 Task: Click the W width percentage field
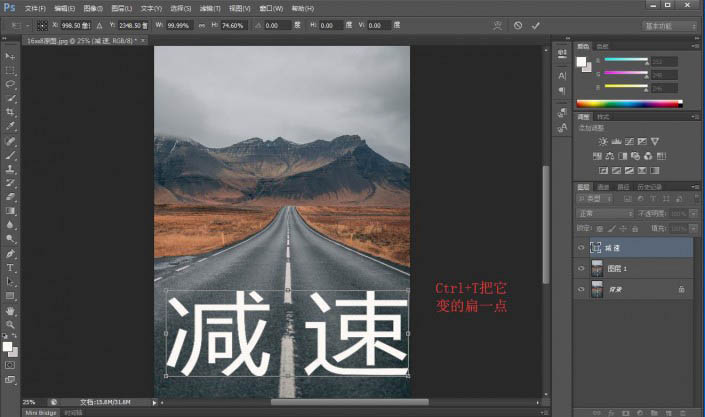coord(179,26)
